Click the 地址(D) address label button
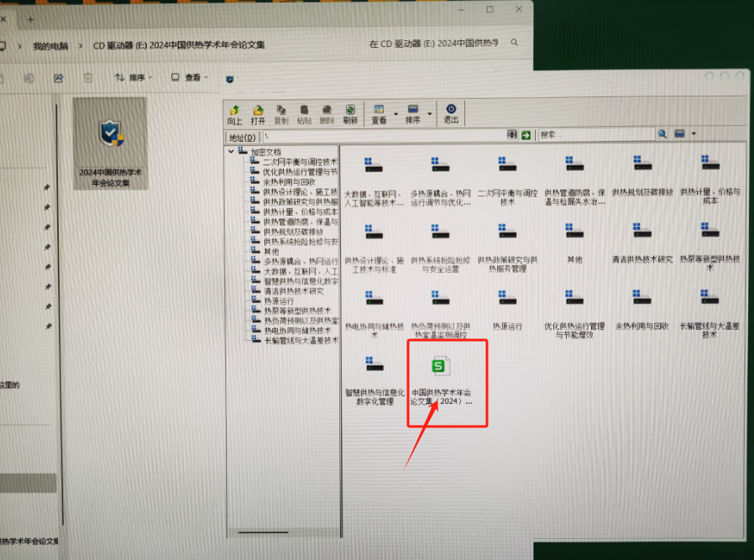Screen dimensions: 754x560 pos(242,137)
